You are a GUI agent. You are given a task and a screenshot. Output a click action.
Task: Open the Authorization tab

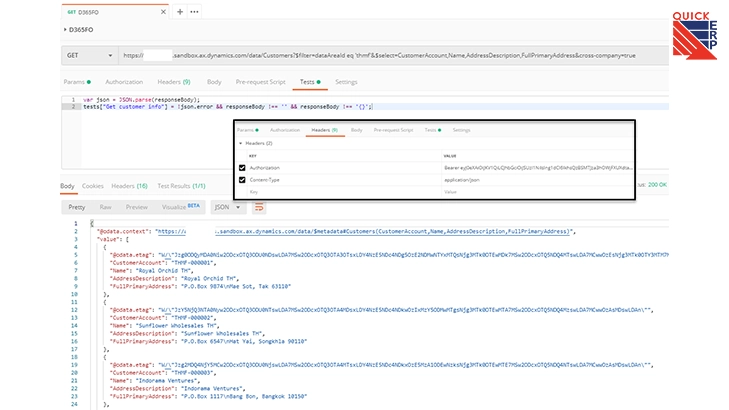coord(124,82)
